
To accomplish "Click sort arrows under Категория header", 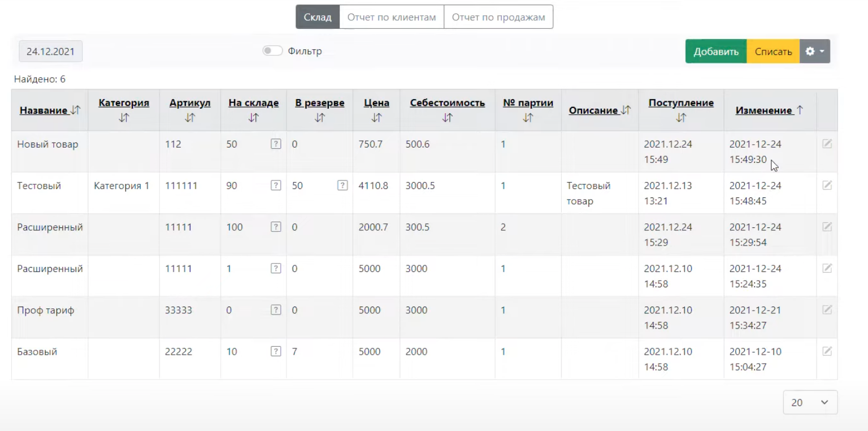I will click(x=124, y=118).
